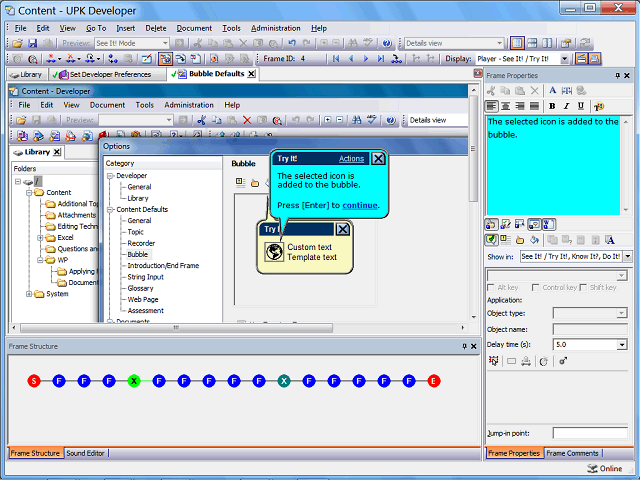Switch to the outer Library tab

click(27, 74)
